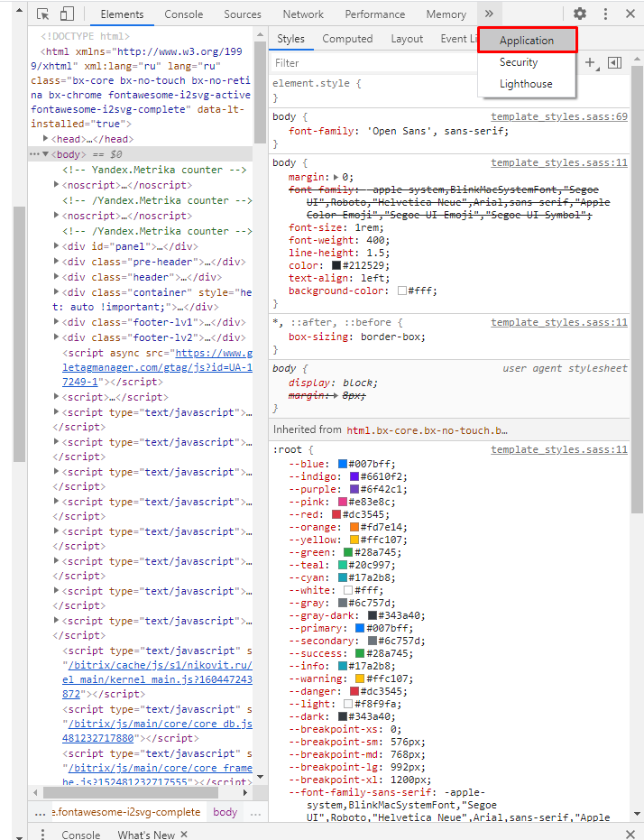Open the --light #f8f9fa color swatch
Screen dimensions: 644x840
tap(348, 704)
